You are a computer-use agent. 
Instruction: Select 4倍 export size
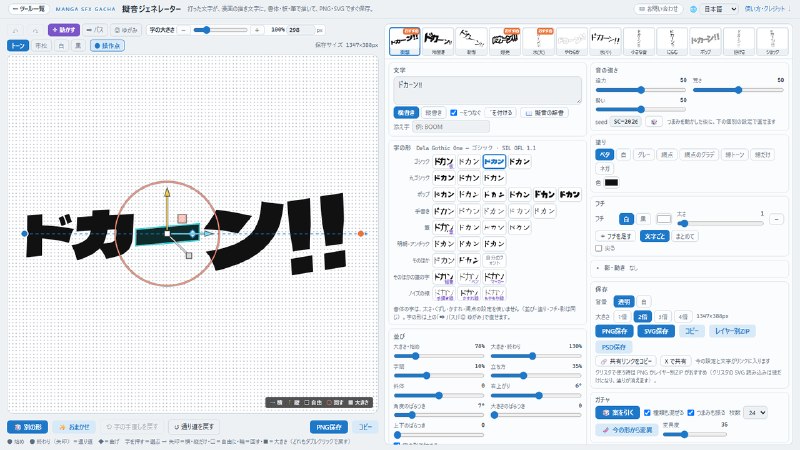tap(683, 316)
